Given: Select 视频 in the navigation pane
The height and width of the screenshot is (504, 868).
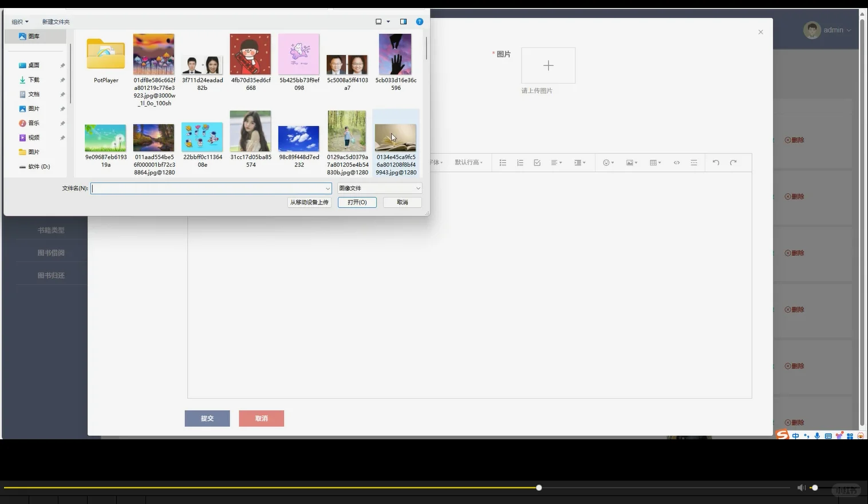Looking at the screenshot, I should pyautogui.click(x=34, y=137).
